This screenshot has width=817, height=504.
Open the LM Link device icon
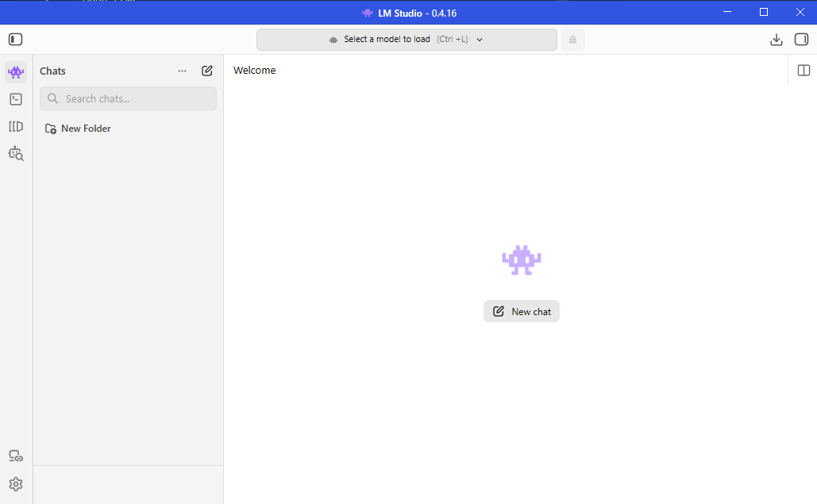[16, 456]
